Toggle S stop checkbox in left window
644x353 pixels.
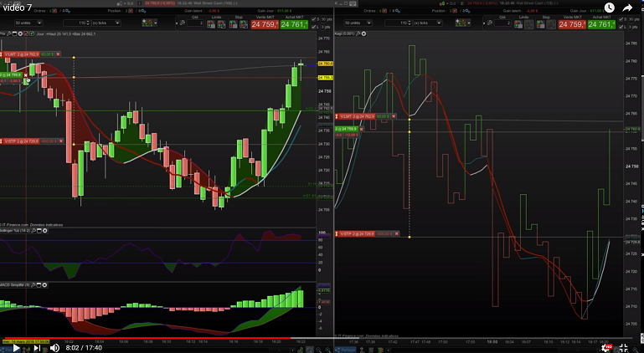pyautogui.click(x=314, y=19)
